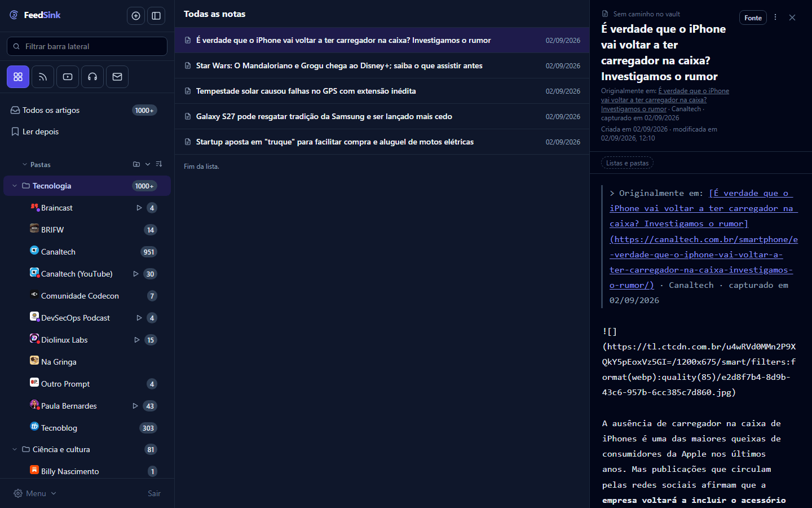
Task: Click the 951 count badge on Canaltech
Action: pyautogui.click(x=149, y=252)
